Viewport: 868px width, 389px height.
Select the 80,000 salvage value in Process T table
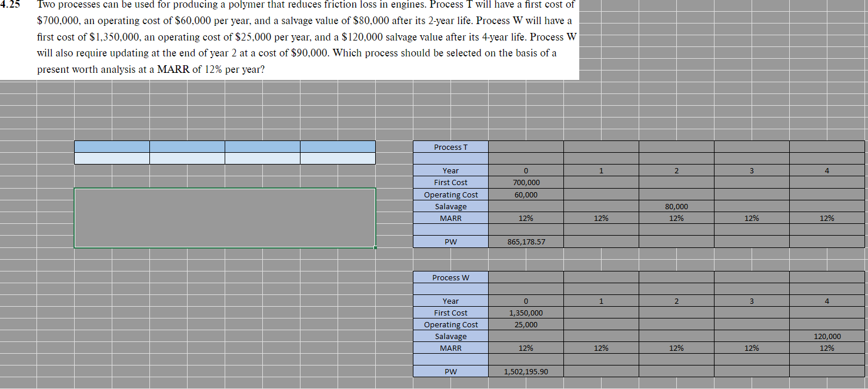tap(676, 206)
